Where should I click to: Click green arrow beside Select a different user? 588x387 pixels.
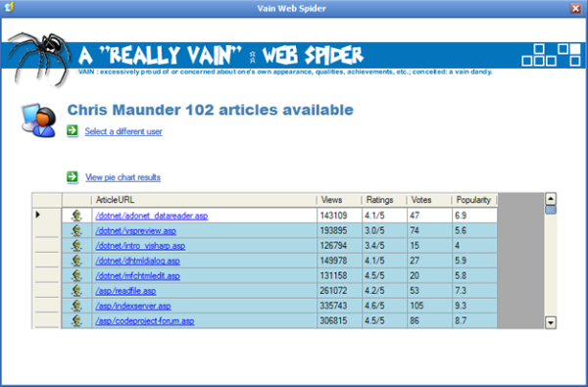[x=73, y=131]
